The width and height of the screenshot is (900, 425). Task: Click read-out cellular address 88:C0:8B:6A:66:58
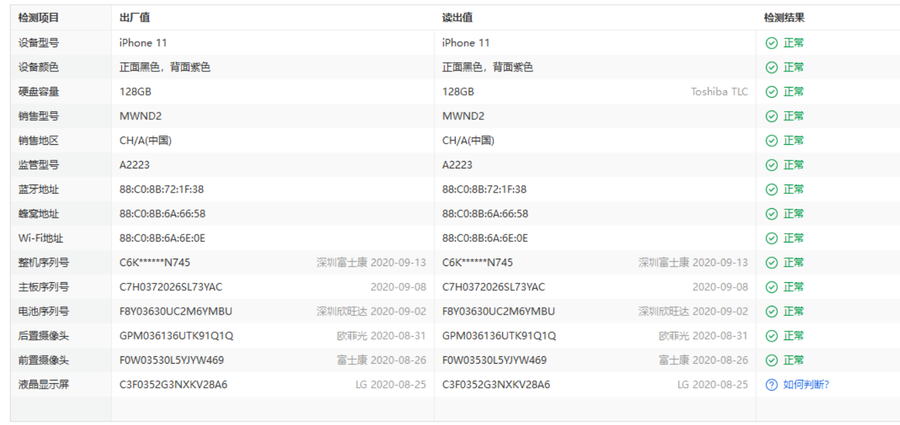pos(485,214)
